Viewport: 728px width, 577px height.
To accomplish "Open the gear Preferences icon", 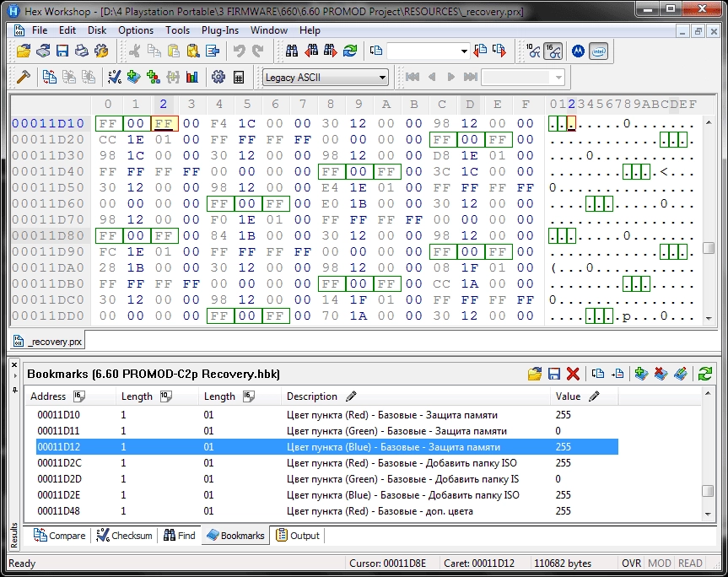I will pos(218,77).
